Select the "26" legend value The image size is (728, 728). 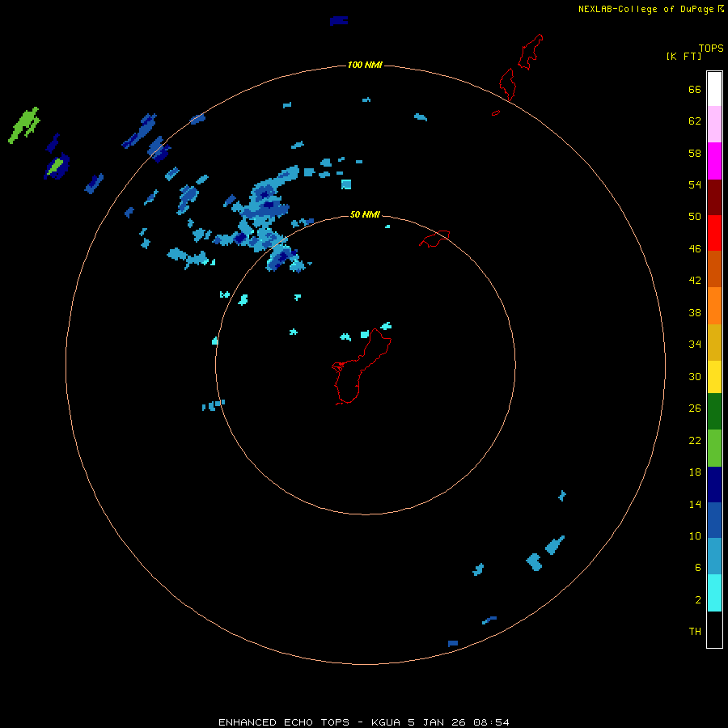(695, 408)
